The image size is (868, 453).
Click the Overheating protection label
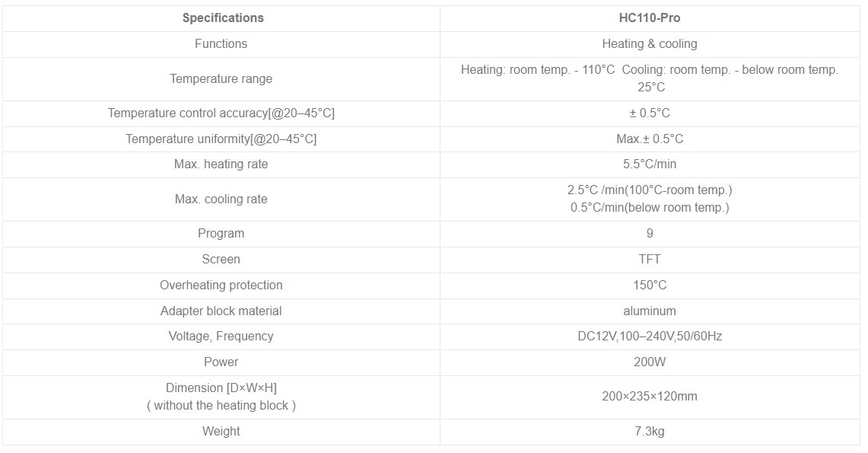[x=221, y=286]
